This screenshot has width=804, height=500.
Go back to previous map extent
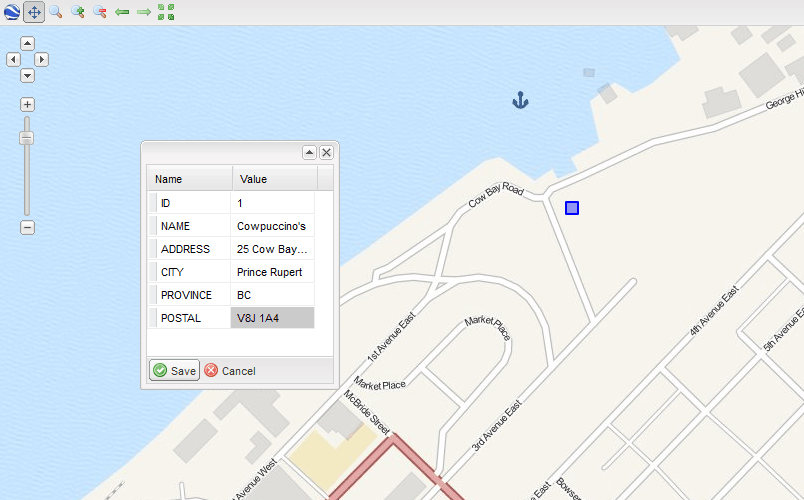122,12
